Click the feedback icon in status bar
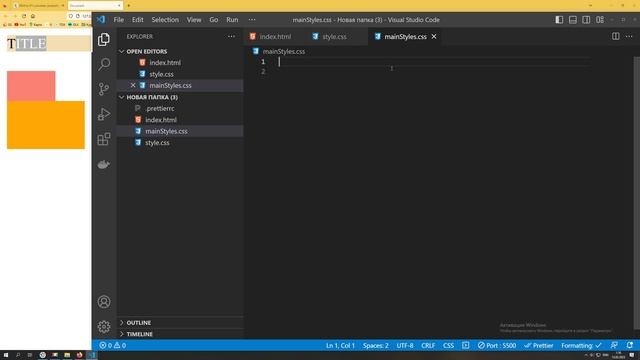640x360 pixels. click(x=614, y=345)
